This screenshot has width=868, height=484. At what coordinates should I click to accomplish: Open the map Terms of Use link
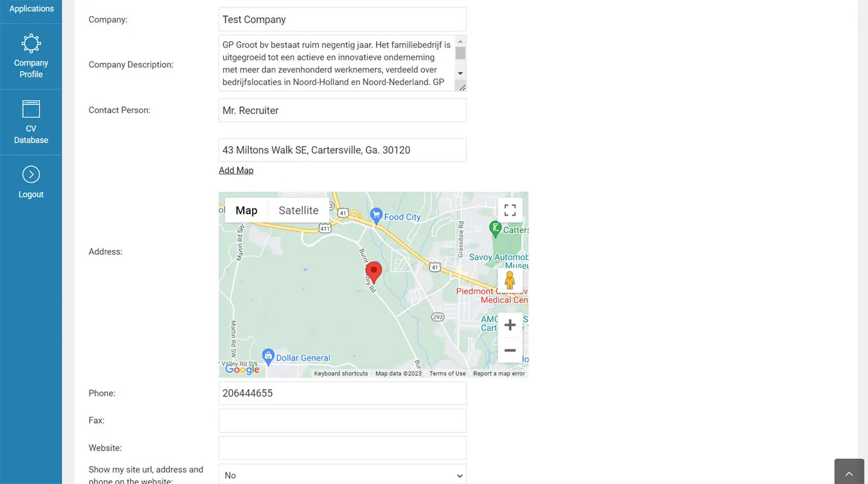tap(448, 373)
